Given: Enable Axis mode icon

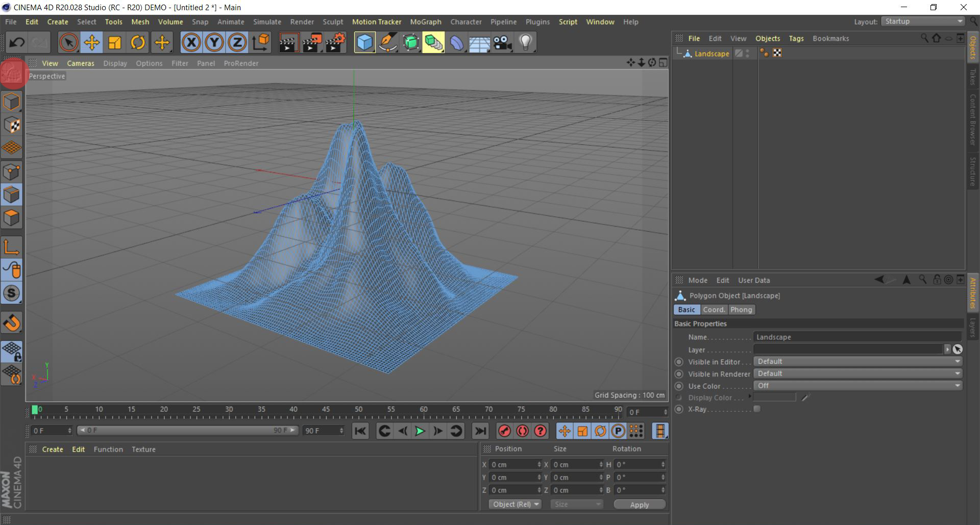Looking at the screenshot, I should 12,247.
